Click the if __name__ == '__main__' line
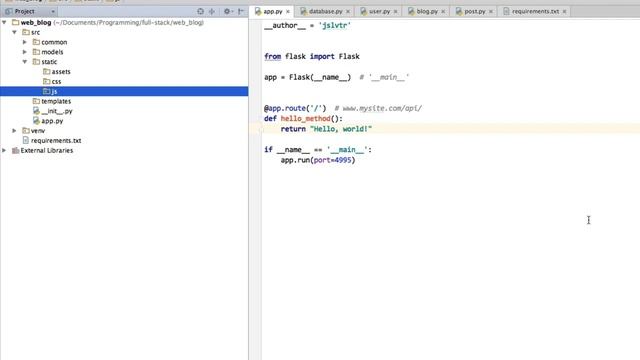Viewport: 640px width, 360px height. [318, 150]
